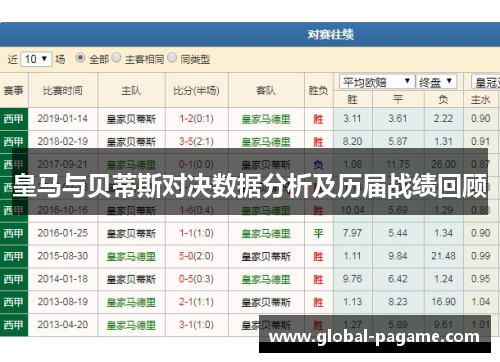Click the date 2018-02-19
This screenshot has width=500, height=362.
point(63,142)
